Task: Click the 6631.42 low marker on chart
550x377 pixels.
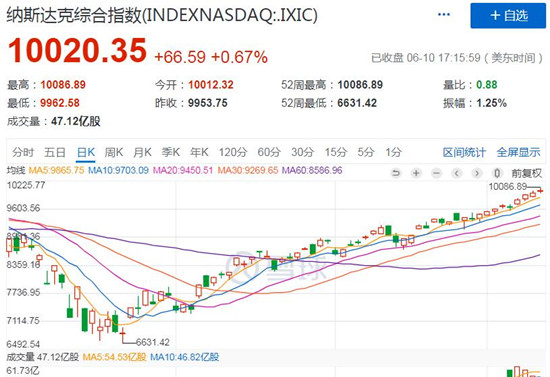Action: click(x=153, y=342)
